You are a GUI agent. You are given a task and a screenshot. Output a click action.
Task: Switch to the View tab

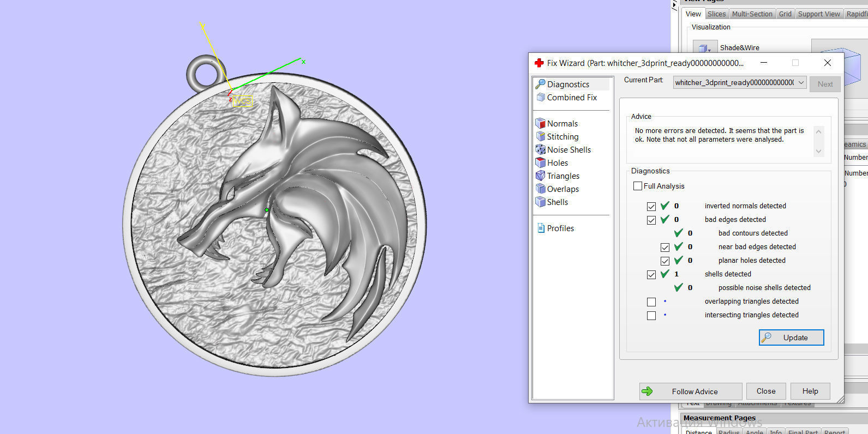[x=693, y=14]
